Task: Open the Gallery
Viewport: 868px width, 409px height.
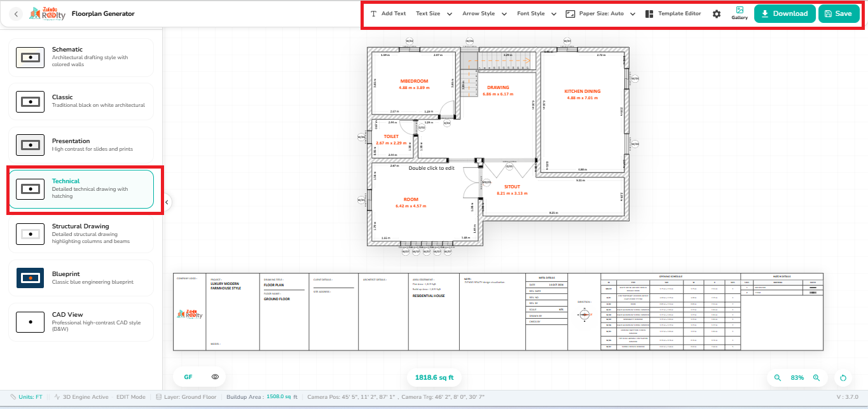Action: point(740,13)
